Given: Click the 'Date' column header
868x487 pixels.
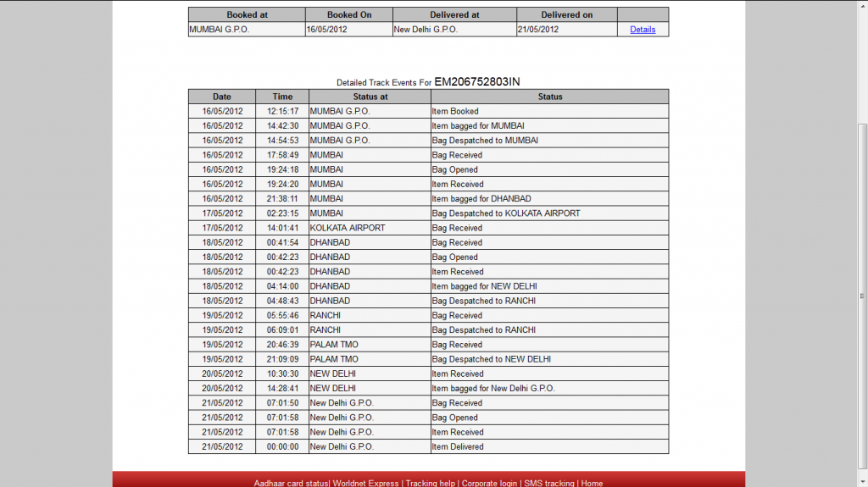Looking at the screenshot, I should [x=222, y=97].
